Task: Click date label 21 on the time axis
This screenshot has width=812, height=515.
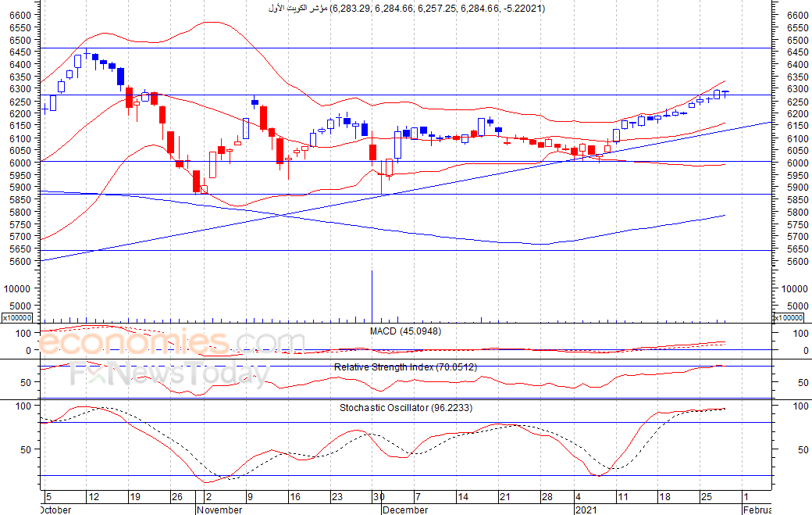Action: [505, 497]
